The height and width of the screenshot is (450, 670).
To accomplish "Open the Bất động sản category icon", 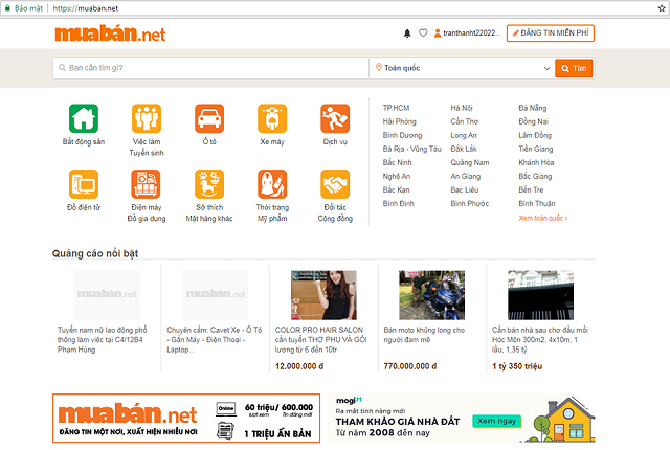I will coord(83,118).
